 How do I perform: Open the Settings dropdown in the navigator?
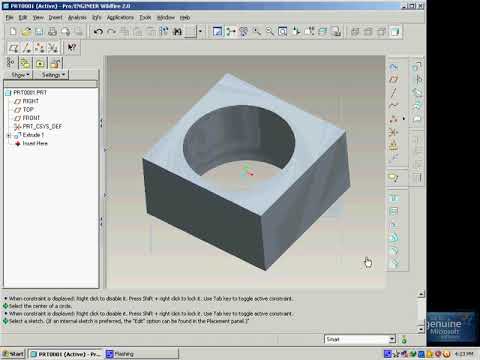53,75
